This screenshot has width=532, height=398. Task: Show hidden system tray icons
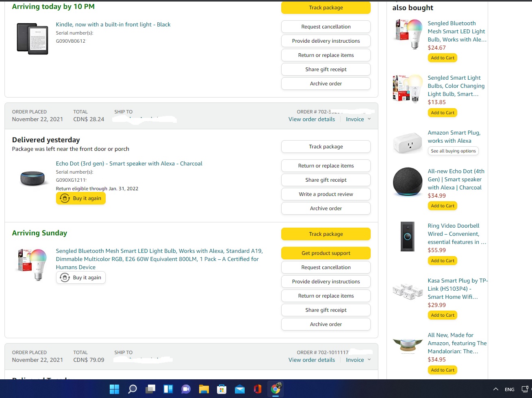point(495,389)
